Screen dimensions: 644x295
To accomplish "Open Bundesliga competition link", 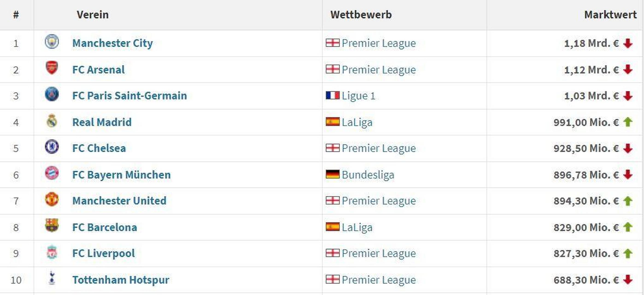I will (x=368, y=175).
